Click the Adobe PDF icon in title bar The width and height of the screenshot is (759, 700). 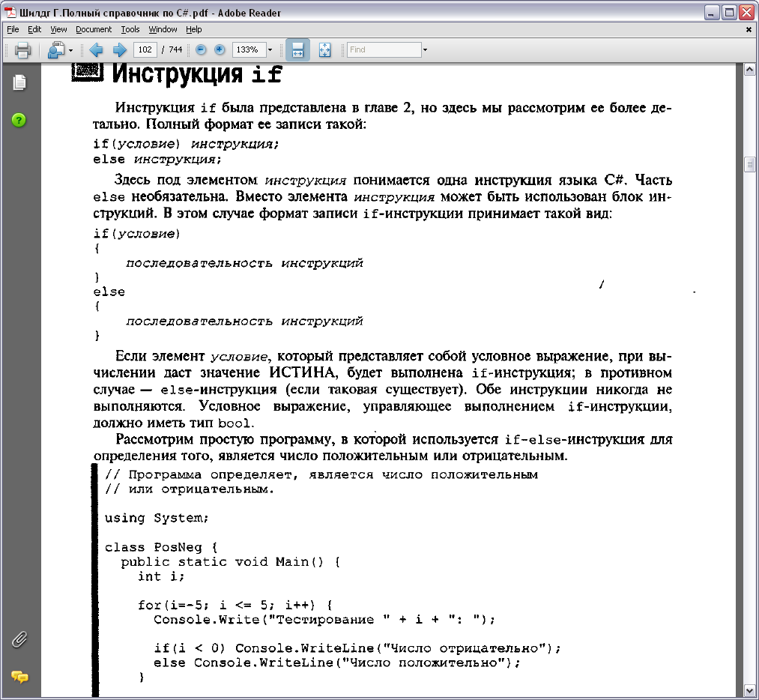[10, 13]
